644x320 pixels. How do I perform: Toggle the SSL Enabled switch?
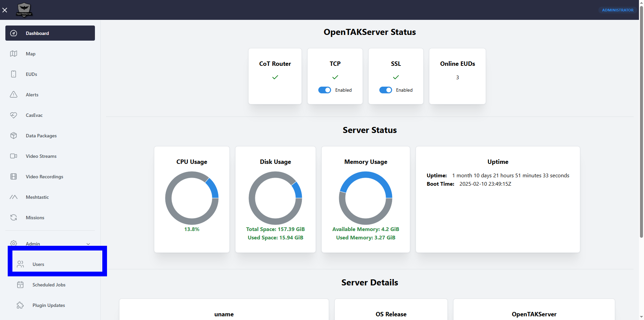[386, 90]
